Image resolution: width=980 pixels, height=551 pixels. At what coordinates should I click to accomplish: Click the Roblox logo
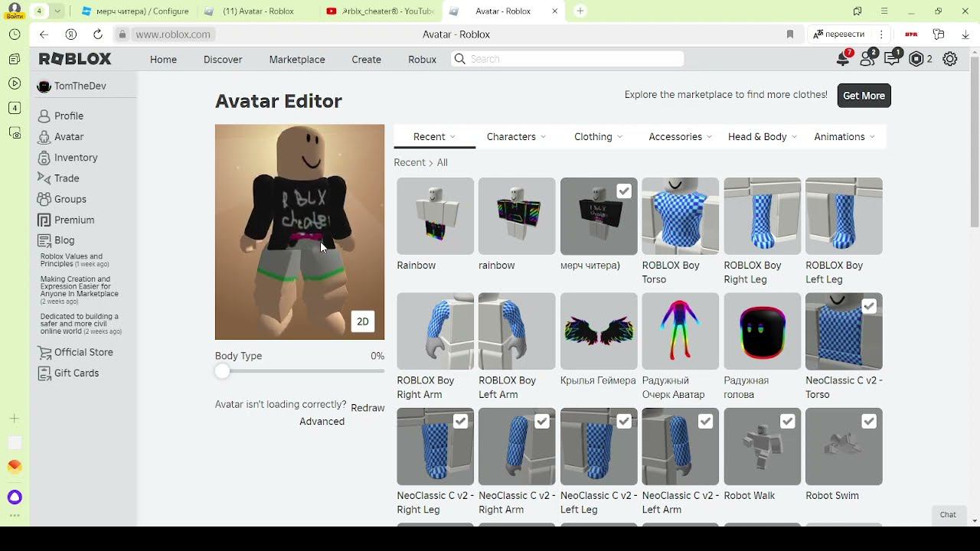pyautogui.click(x=75, y=59)
